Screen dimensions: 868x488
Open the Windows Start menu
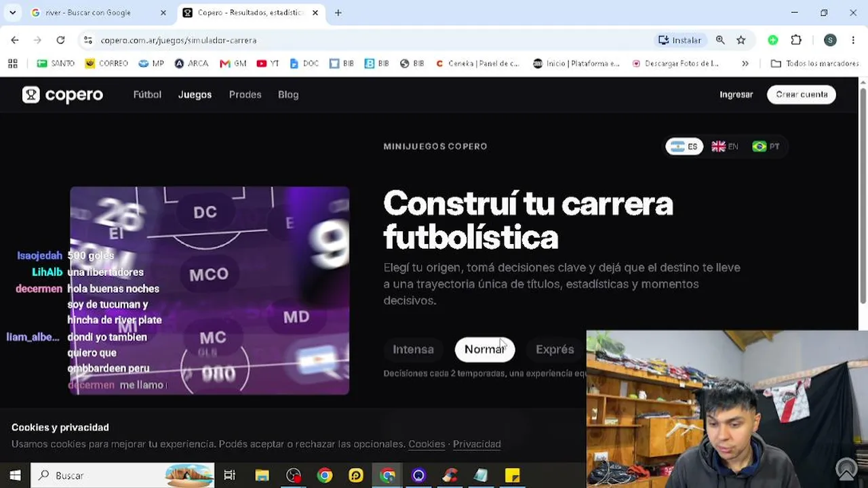15,475
